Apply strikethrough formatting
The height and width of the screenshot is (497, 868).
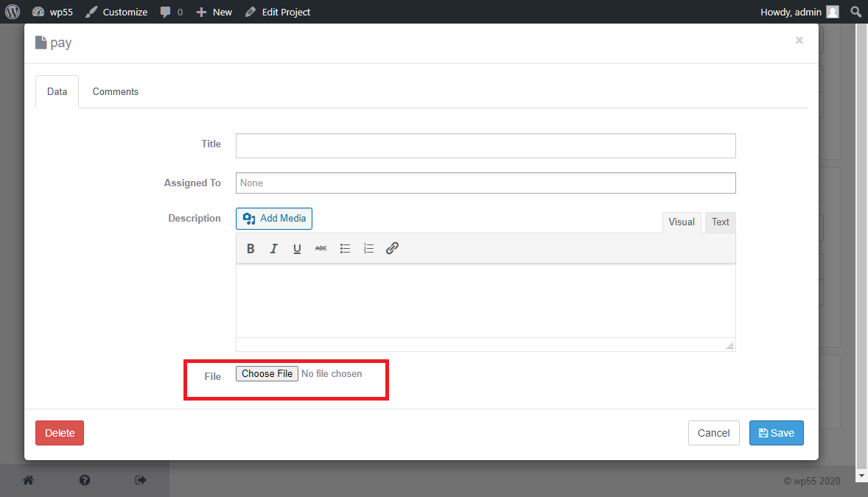(x=321, y=248)
